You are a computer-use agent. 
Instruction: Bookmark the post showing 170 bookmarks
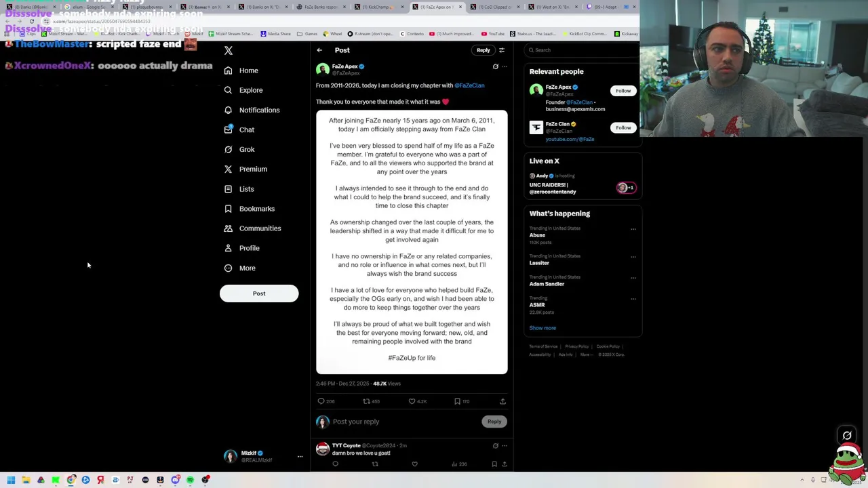click(x=458, y=401)
